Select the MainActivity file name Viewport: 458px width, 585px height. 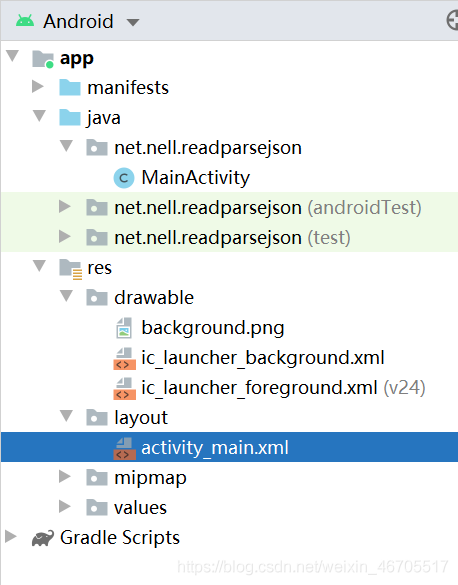pyautogui.click(x=196, y=178)
